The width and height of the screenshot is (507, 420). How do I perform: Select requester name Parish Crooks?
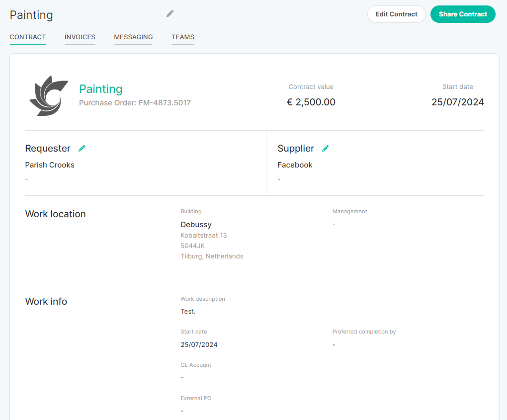pos(50,165)
